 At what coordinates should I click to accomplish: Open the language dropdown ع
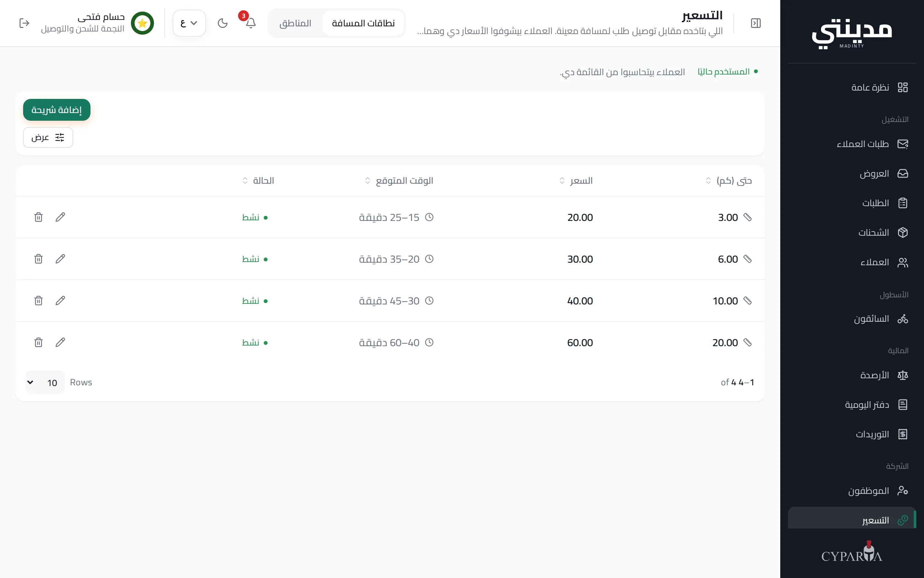189,23
